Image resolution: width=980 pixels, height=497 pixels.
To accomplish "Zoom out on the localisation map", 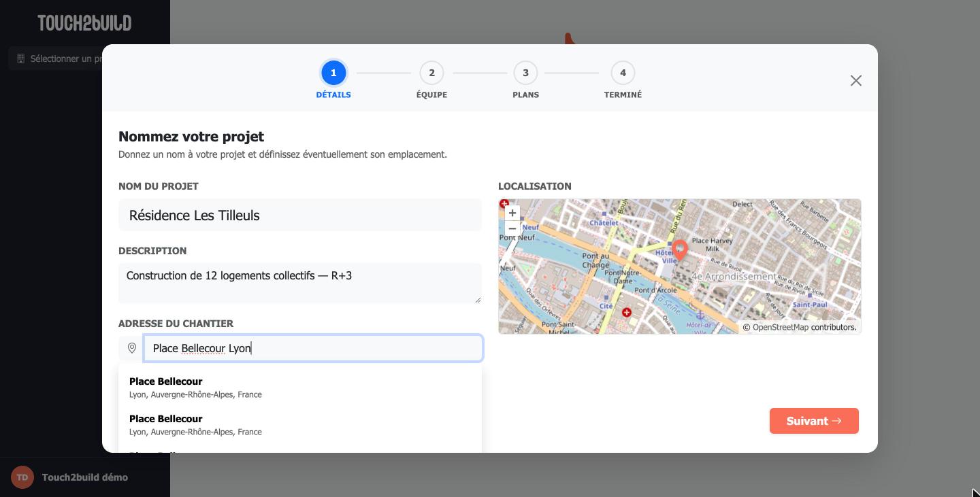I will click(512, 228).
